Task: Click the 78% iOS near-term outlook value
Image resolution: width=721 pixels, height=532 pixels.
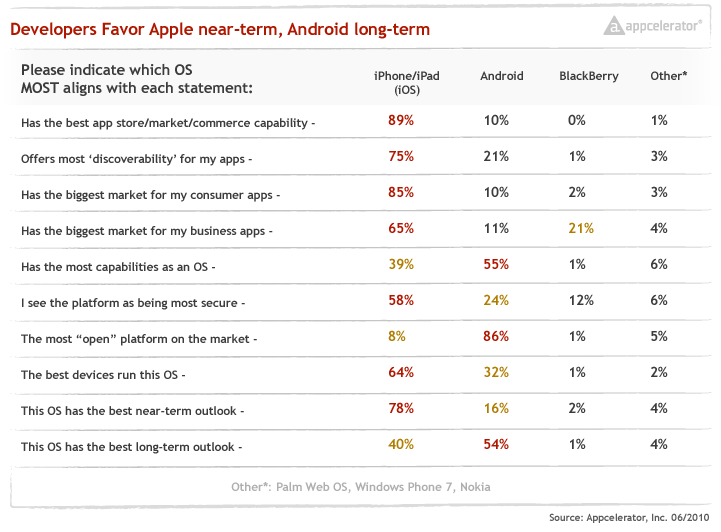Action: [x=401, y=409]
